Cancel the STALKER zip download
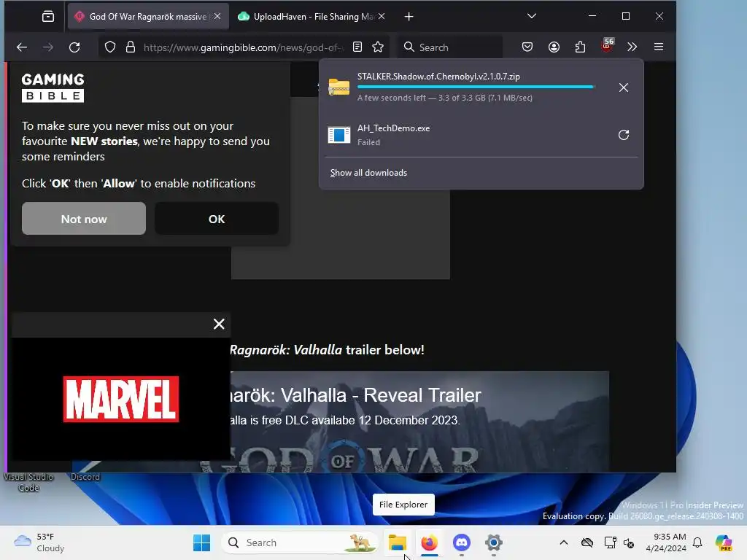This screenshot has width=747, height=560. pyautogui.click(x=624, y=87)
